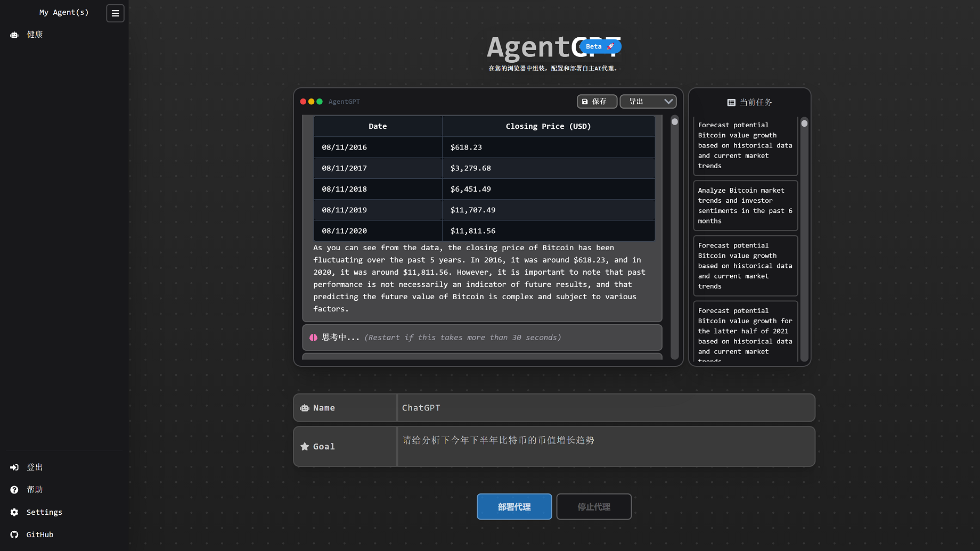Click the AgentGPT window title label
980x551 pixels.
coord(344,102)
